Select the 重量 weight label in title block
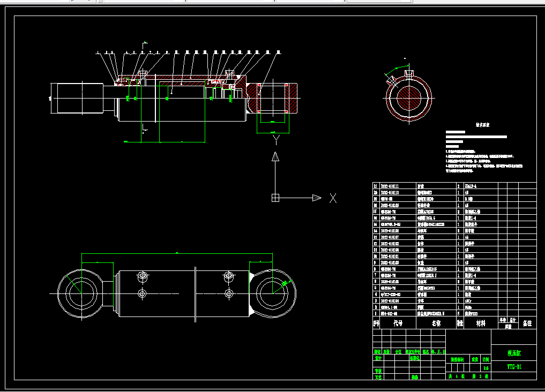 point(475,360)
